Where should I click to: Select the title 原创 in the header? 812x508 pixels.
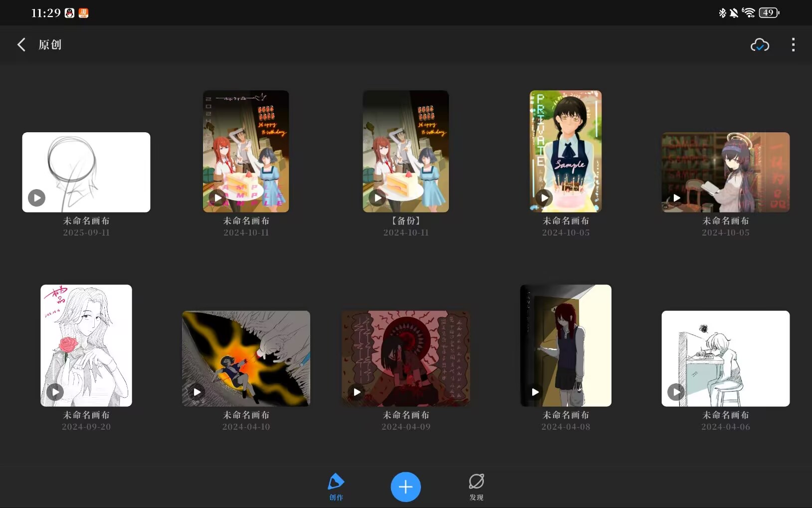click(x=50, y=44)
